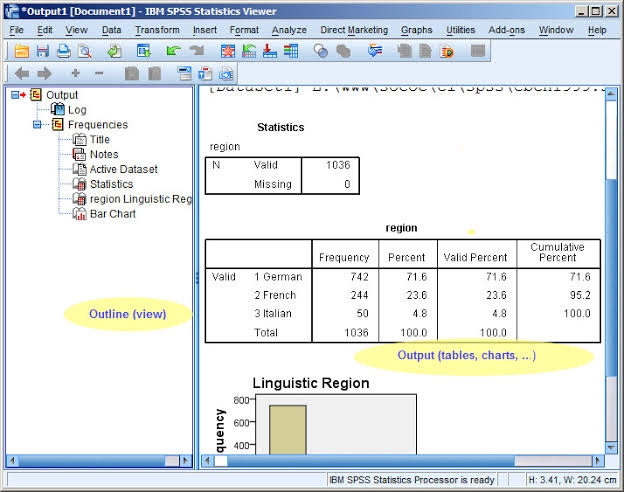Open the Variables dialog icon
The width and height of the screenshot is (624, 492).
click(291, 51)
